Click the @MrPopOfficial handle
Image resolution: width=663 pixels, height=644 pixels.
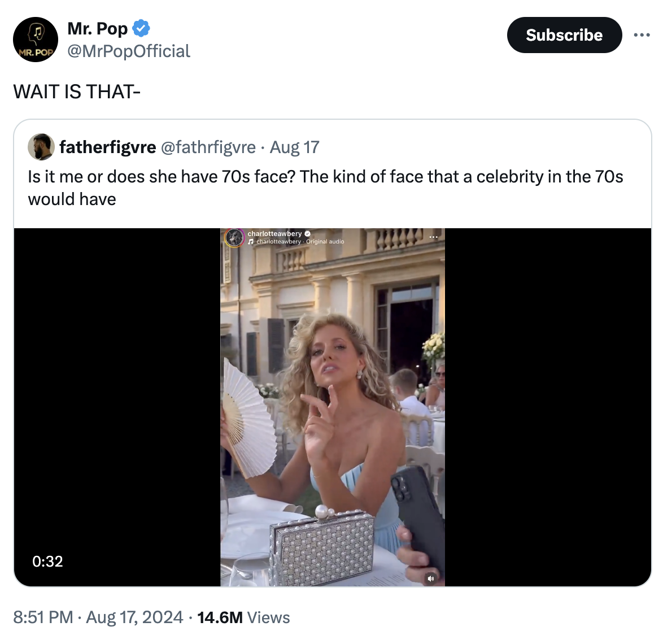point(129,51)
